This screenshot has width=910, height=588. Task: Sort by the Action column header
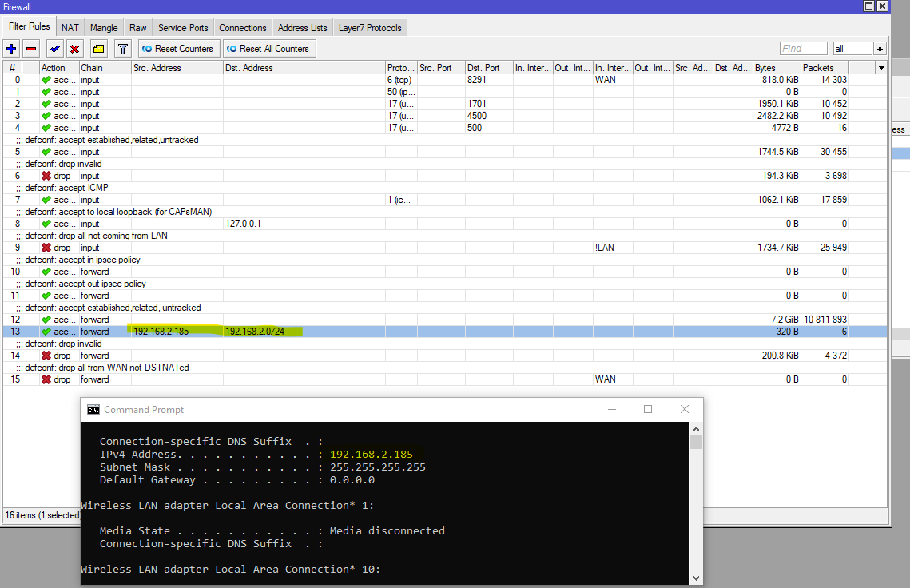59,68
